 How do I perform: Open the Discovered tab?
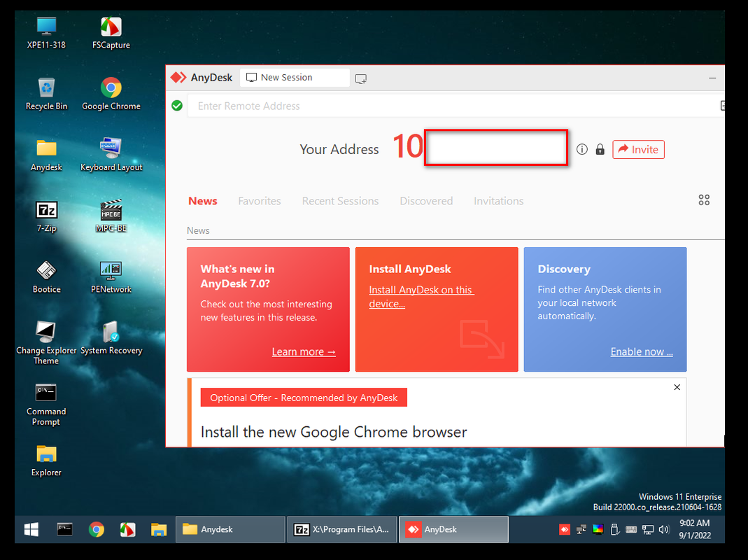426,201
